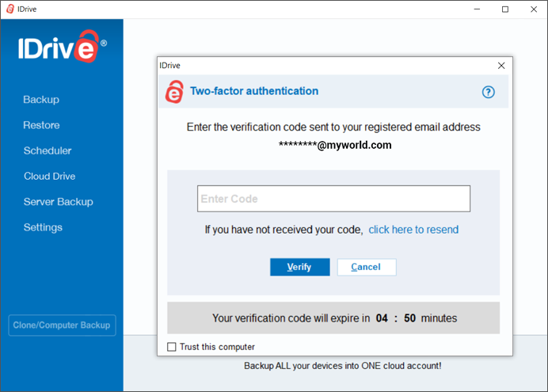Click the Verify button

(300, 267)
